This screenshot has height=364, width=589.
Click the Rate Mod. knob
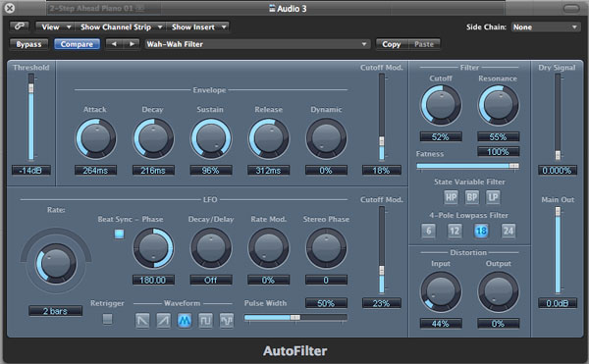(269, 248)
